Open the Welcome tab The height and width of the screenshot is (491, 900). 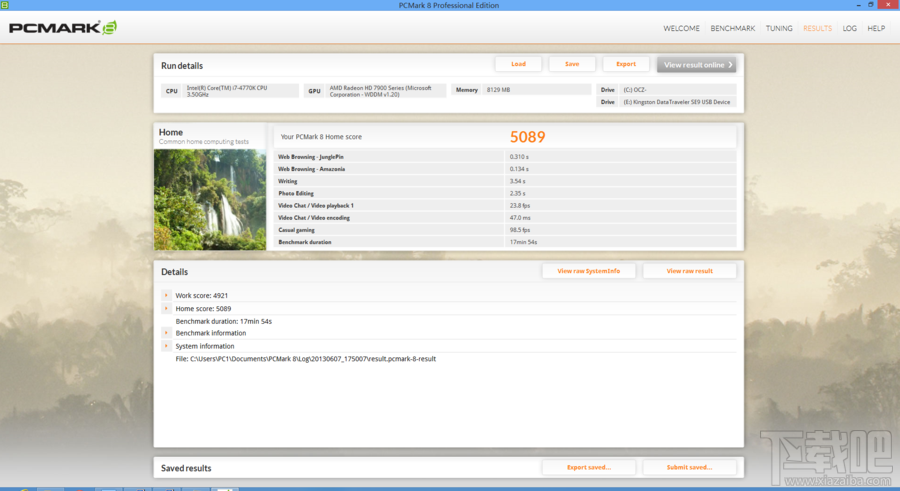click(x=681, y=28)
